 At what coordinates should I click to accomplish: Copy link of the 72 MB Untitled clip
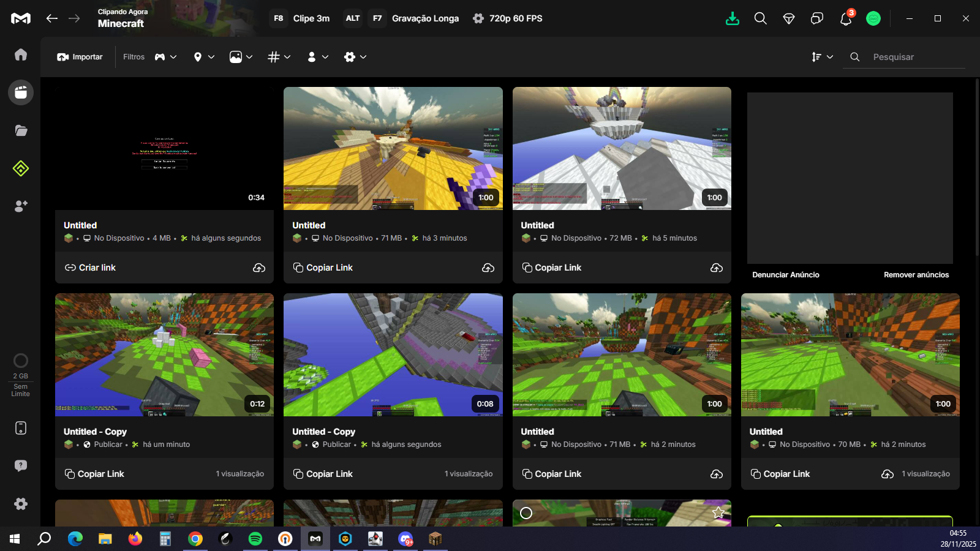tap(552, 268)
